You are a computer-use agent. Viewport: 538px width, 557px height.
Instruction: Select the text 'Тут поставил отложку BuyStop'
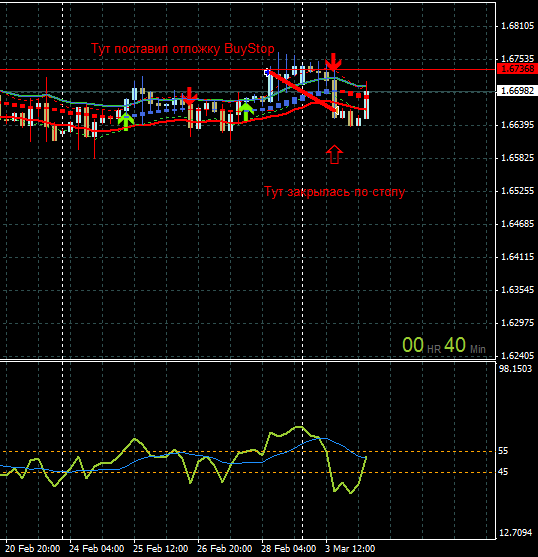183,49
